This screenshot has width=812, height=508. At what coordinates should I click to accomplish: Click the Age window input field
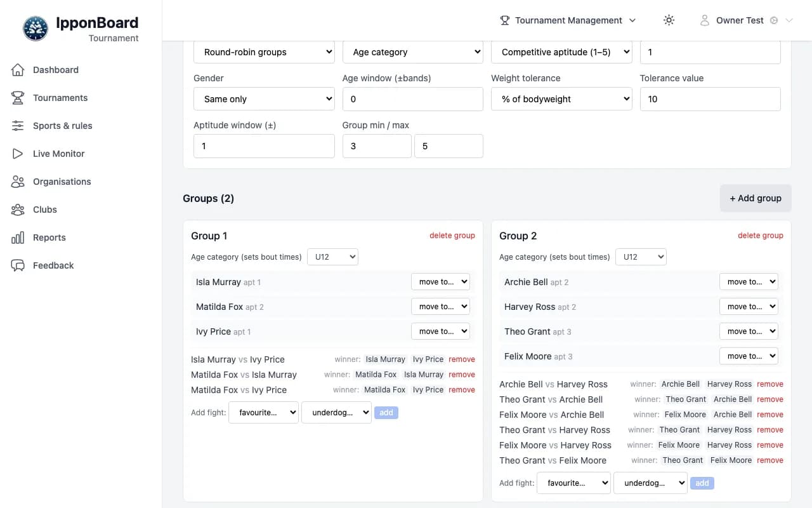coord(413,99)
